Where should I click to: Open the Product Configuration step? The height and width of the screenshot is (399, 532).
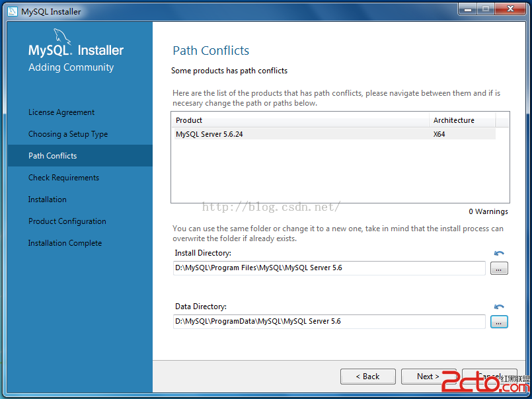click(x=67, y=221)
